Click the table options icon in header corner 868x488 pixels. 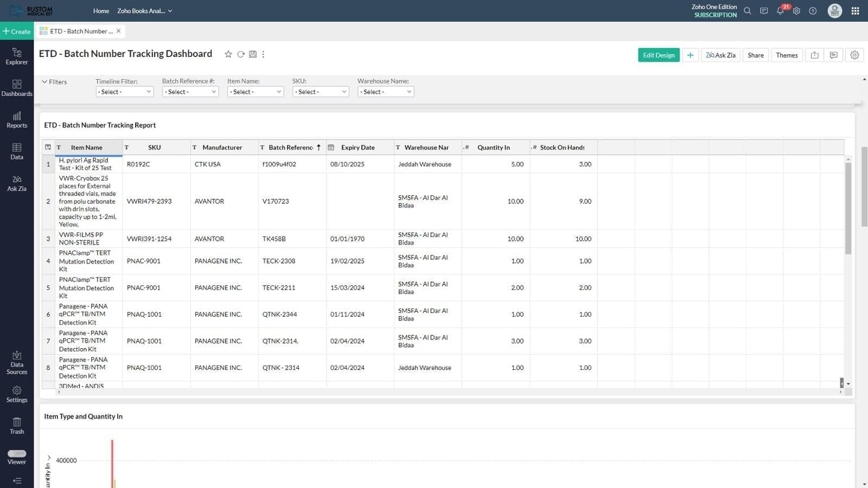pyautogui.click(x=48, y=147)
